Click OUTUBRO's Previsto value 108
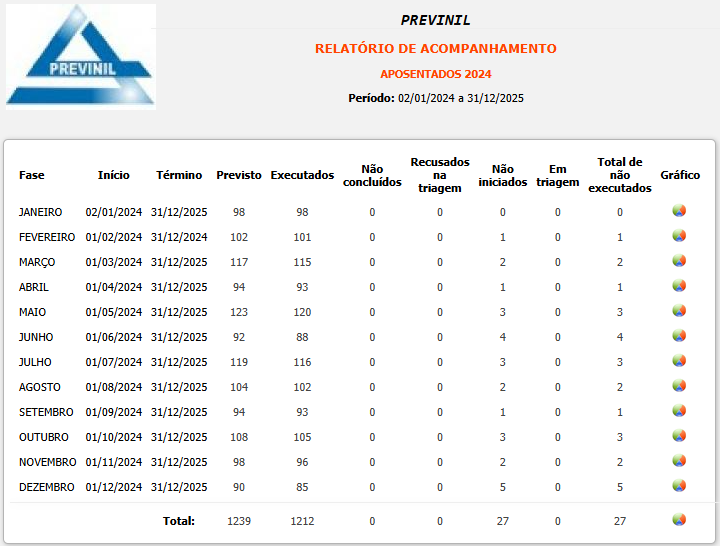Viewport: 720px width, 546px height. [239, 437]
